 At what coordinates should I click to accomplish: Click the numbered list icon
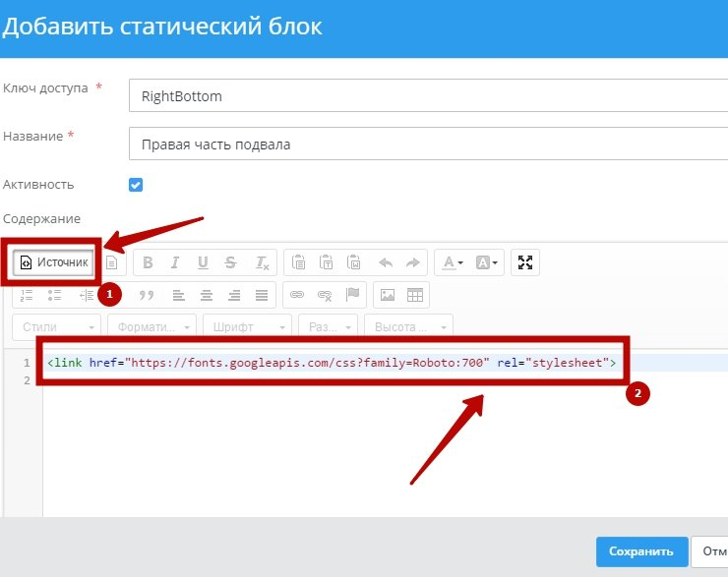coord(28,294)
